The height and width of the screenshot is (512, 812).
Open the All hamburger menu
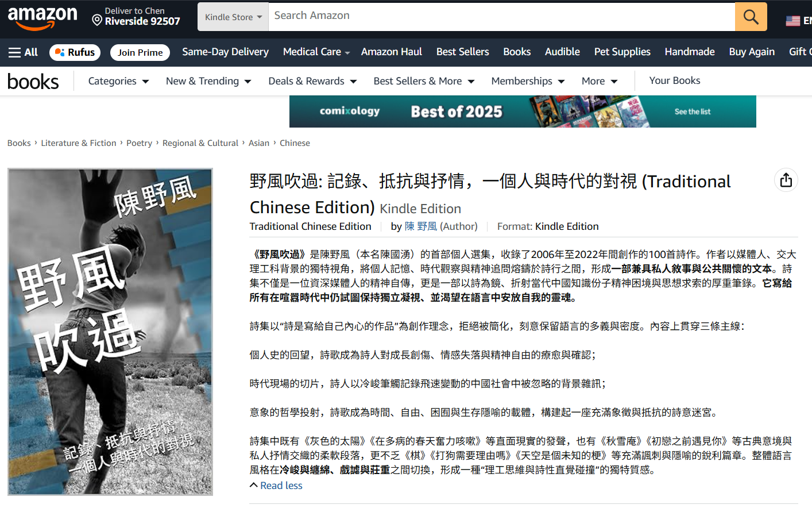(23, 52)
